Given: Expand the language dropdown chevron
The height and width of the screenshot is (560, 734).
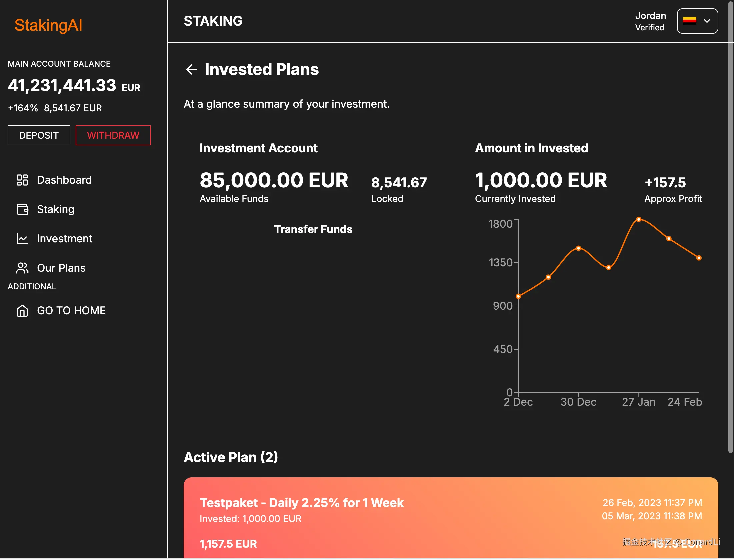Looking at the screenshot, I should [707, 21].
